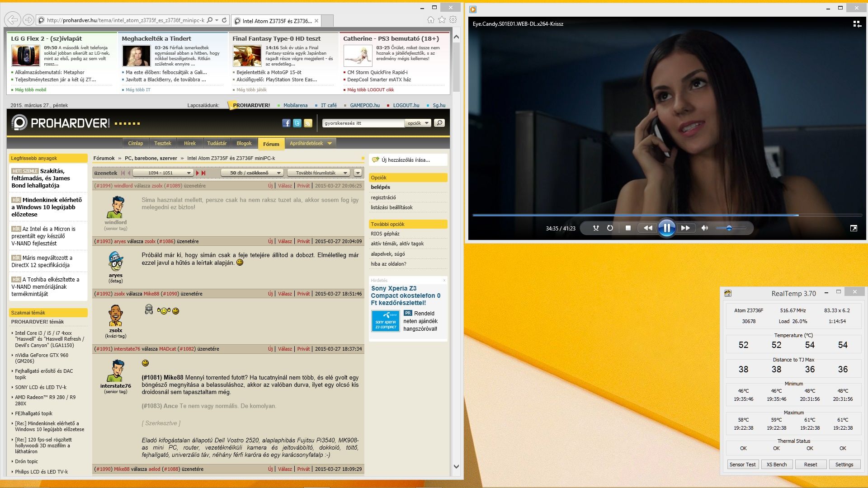Pause the video in the media player
Image resolution: width=868 pixels, height=488 pixels.
(x=666, y=228)
